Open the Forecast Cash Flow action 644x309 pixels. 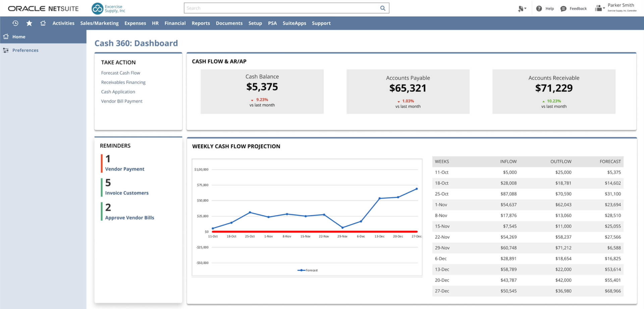click(x=120, y=73)
